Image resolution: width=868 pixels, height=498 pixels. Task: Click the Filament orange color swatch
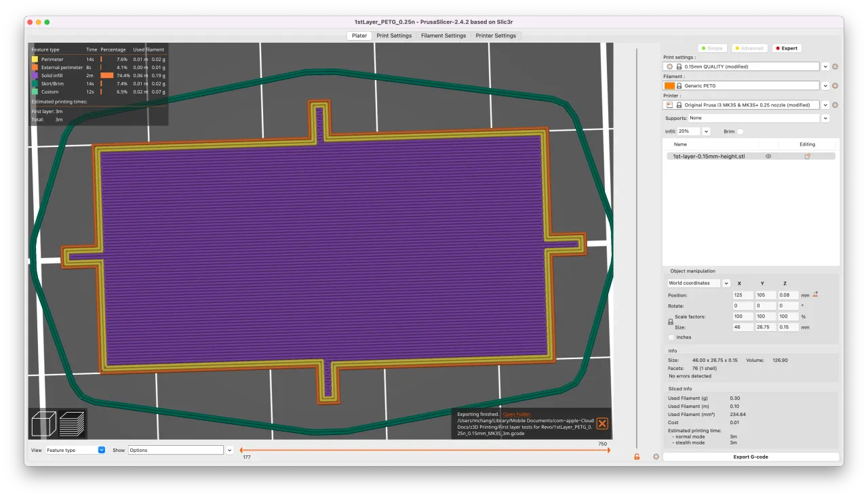tap(669, 86)
